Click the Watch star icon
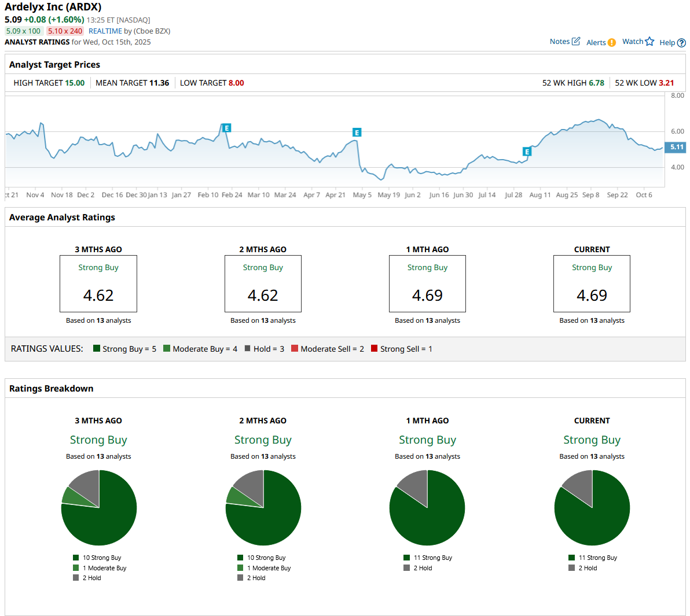690x616 pixels. pyautogui.click(x=649, y=42)
